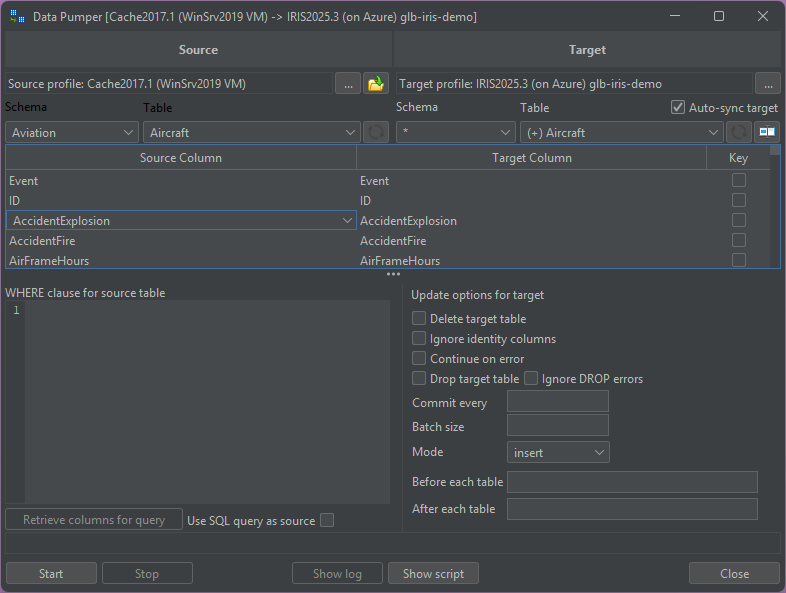786x593 pixels.
Task: Click the Target panel header
Action: pos(587,50)
